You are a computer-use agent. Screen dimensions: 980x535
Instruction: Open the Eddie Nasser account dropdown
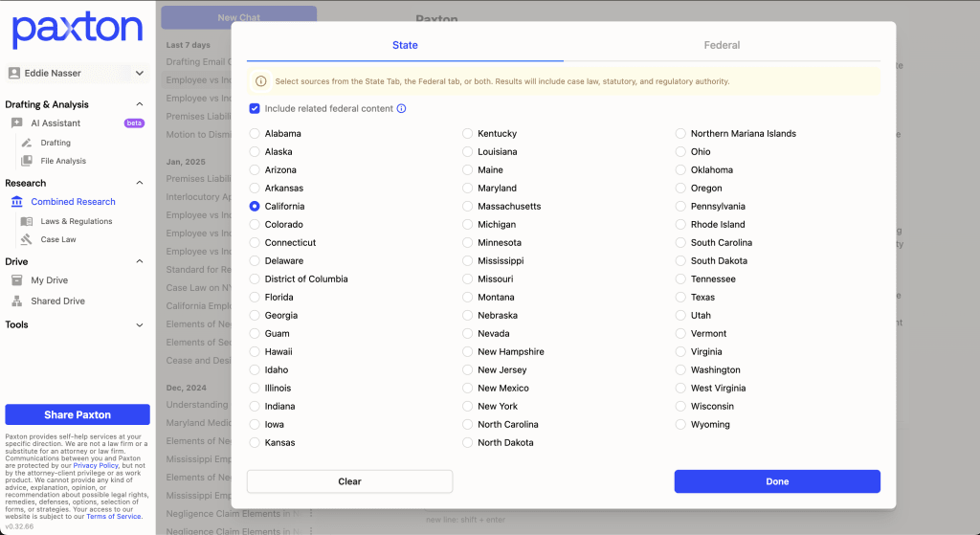coord(140,74)
